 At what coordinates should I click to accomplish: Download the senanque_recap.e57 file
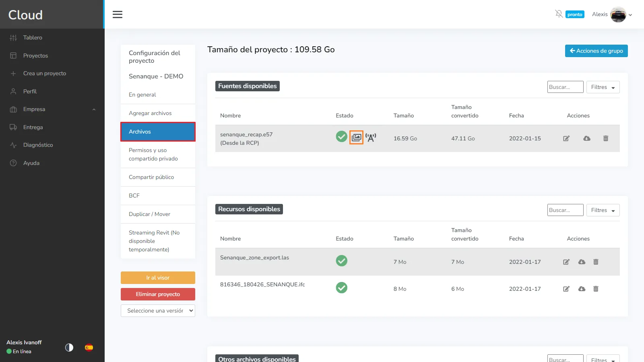tap(587, 138)
